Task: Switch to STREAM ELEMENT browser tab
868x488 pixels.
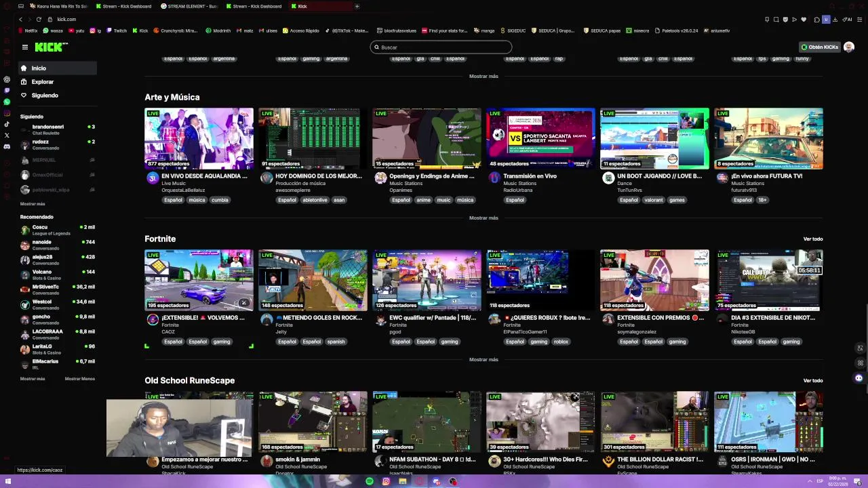Action: pyautogui.click(x=190, y=6)
